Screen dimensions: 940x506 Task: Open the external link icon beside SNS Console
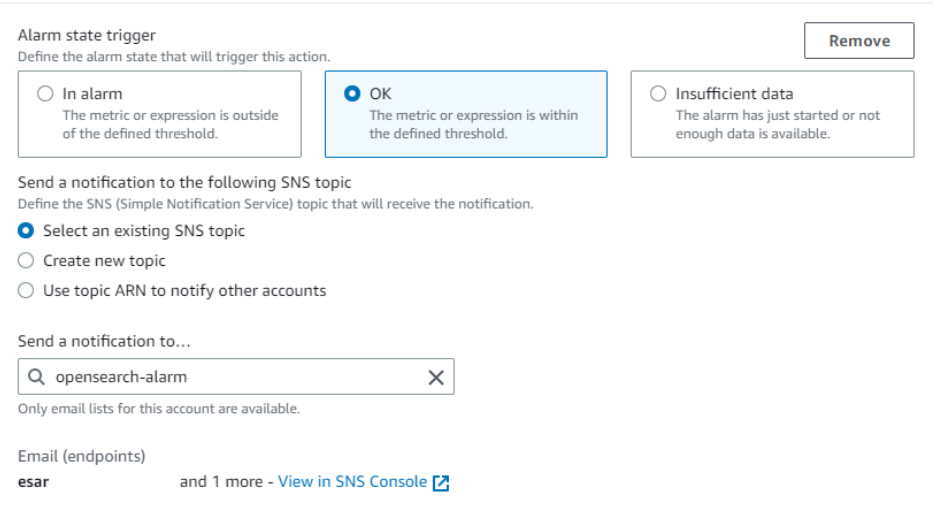click(x=441, y=483)
